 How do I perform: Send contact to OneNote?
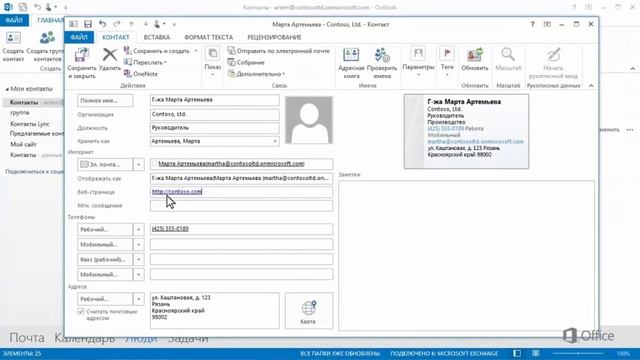coord(141,74)
